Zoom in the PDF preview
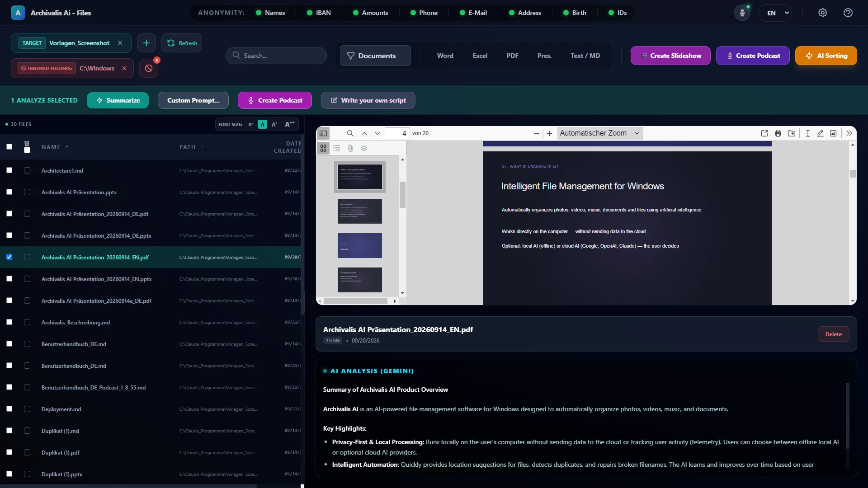 (x=549, y=133)
